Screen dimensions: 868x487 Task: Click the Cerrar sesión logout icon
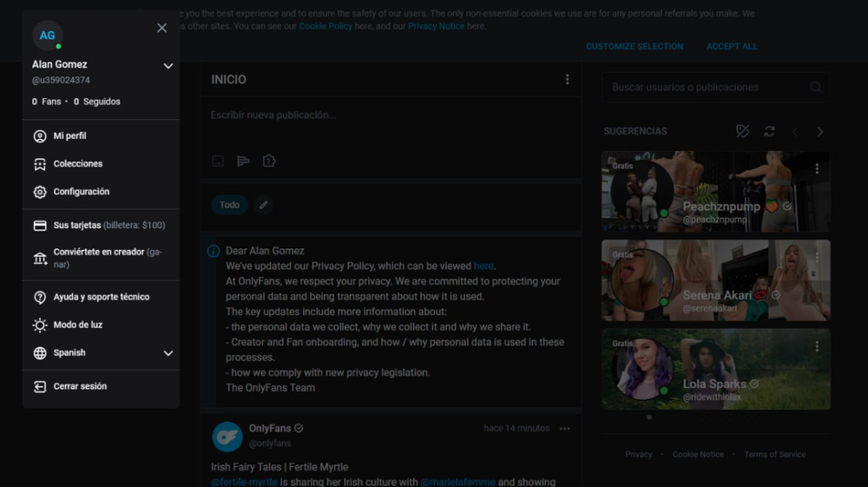coord(40,386)
